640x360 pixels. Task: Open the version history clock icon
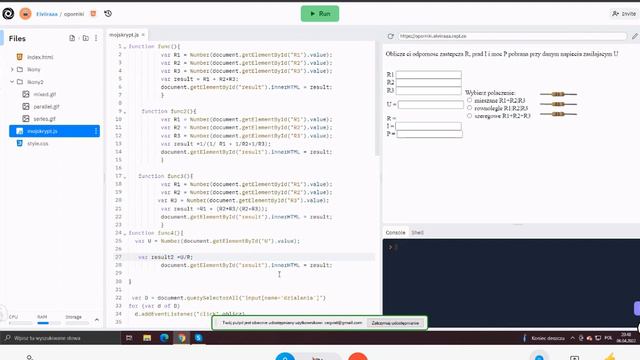pos(108,14)
